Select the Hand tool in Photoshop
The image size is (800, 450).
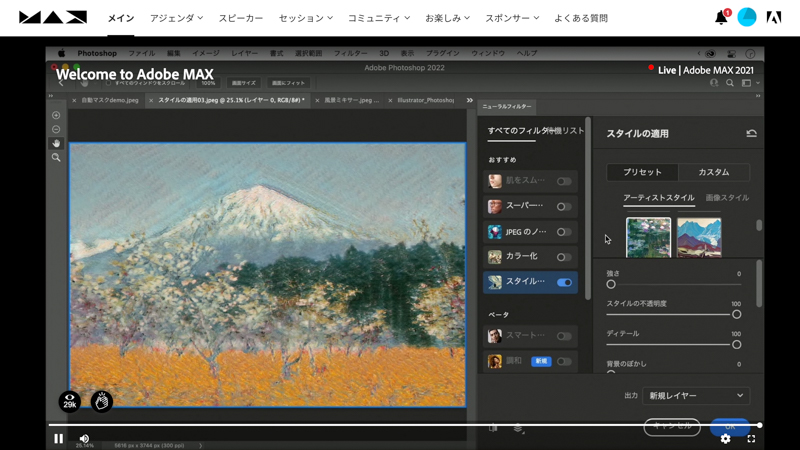click(x=56, y=143)
